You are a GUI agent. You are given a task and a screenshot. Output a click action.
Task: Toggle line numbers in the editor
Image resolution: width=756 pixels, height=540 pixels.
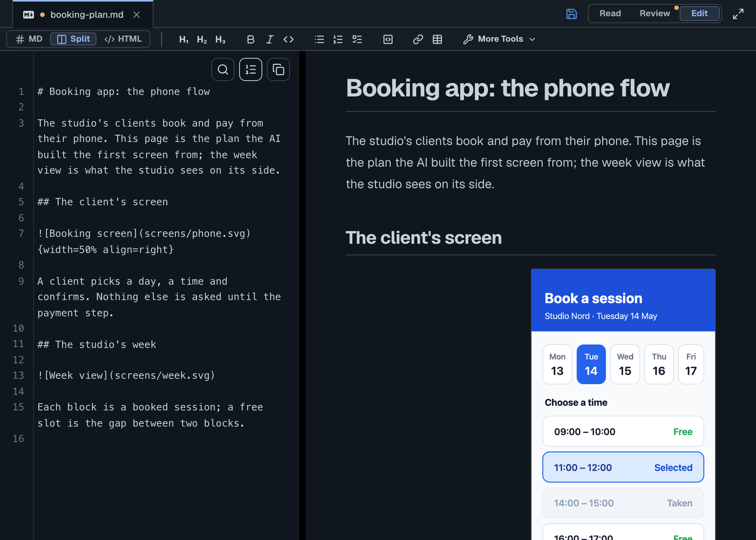[x=250, y=70]
